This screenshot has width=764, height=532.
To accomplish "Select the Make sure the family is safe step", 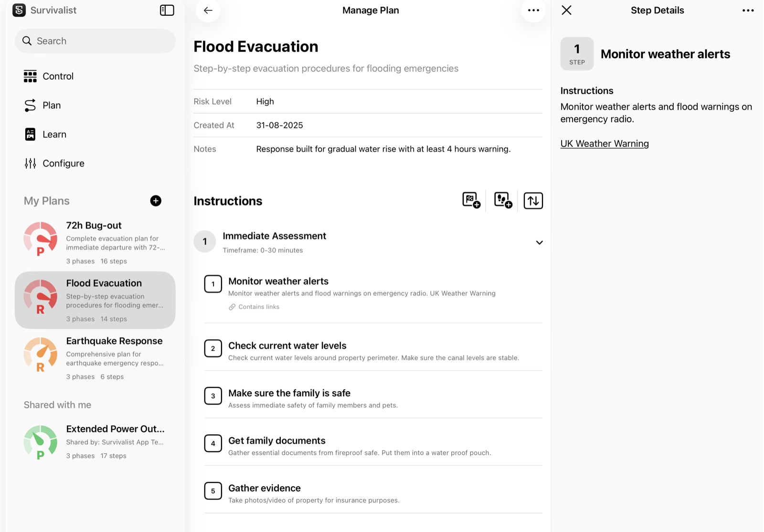I will (x=373, y=398).
